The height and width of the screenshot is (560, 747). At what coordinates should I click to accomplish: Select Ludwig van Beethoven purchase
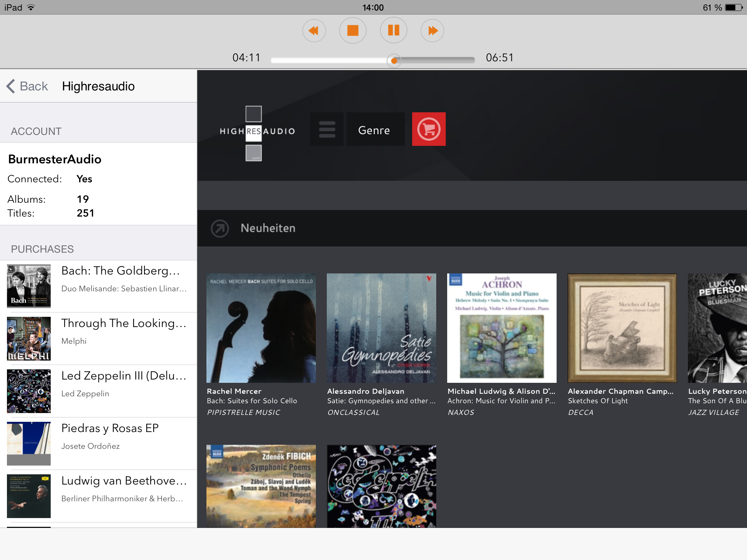pos(98,496)
